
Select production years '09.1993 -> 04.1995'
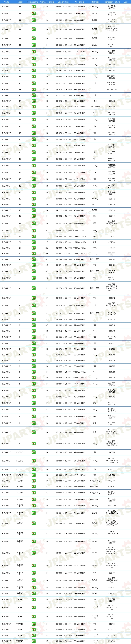point(63,487)
